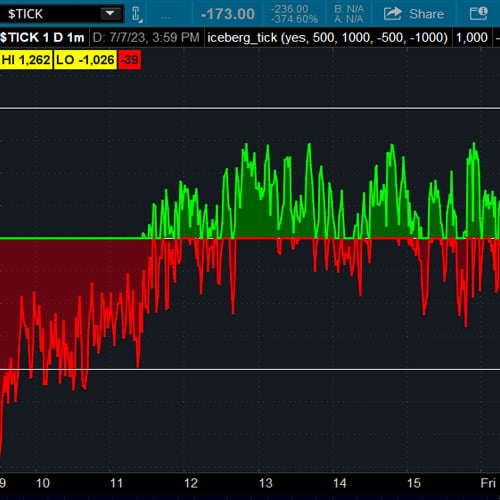The height and width of the screenshot is (500, 500).
Task: Click the Share arrow icon
Action: coord(392,14)
